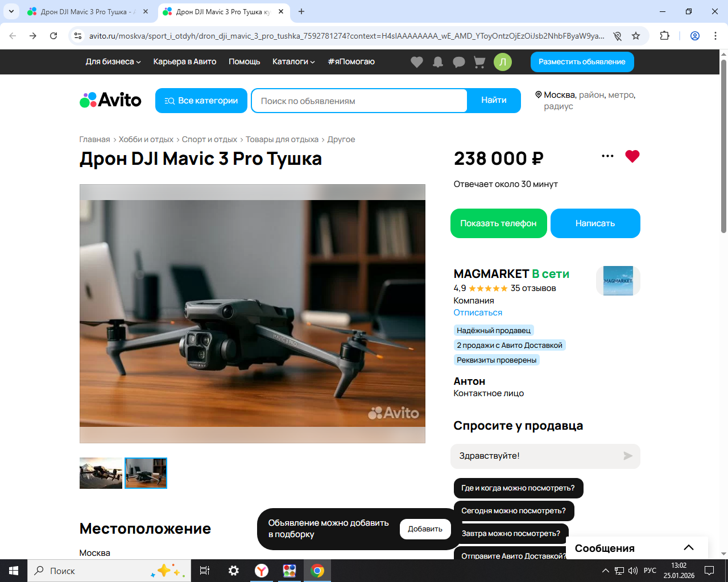This screenshot has width=728, height=582.
Task: Open Другое breadcrumb
Action: [341, 139]
